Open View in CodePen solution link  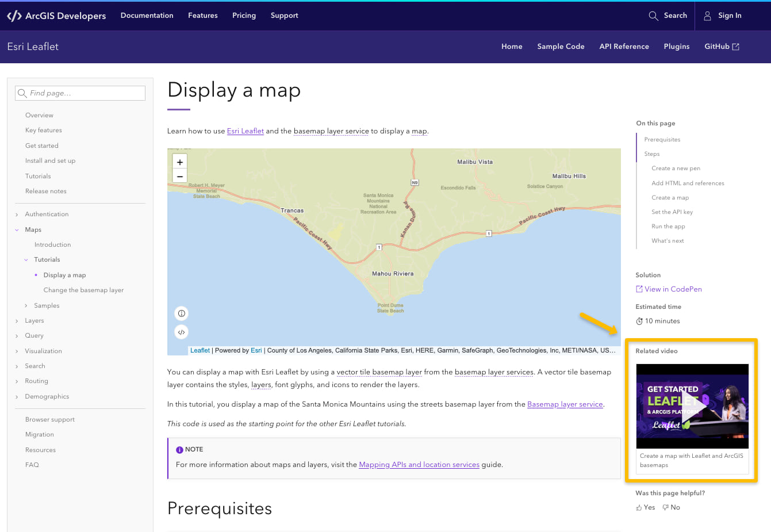tap(669, 289)
